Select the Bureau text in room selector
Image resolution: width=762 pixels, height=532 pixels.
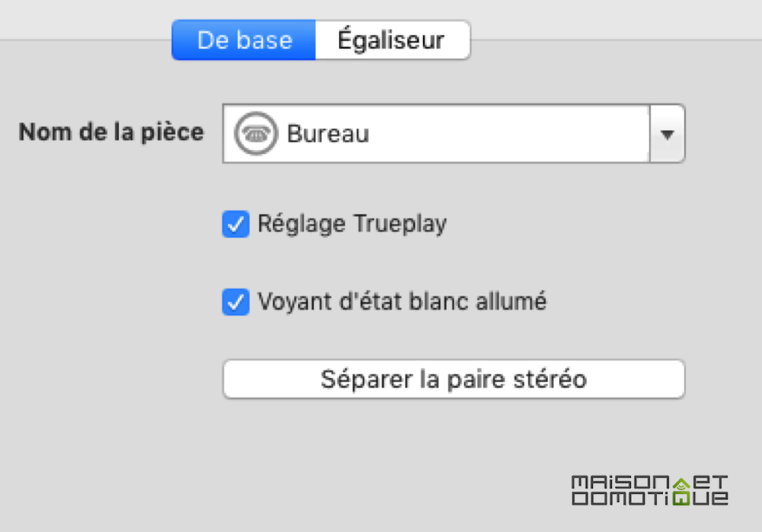pos(328,133)
